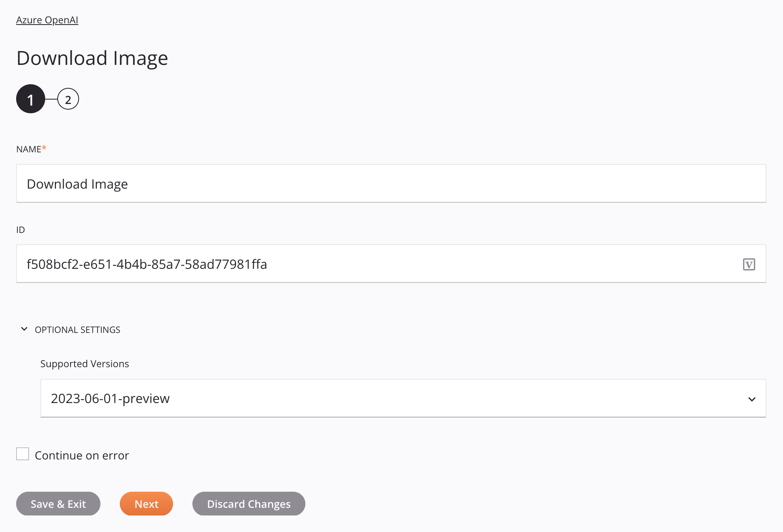783x532 pixels.
Task: Open variable picker icon in ID field
Action: (749, 264)
